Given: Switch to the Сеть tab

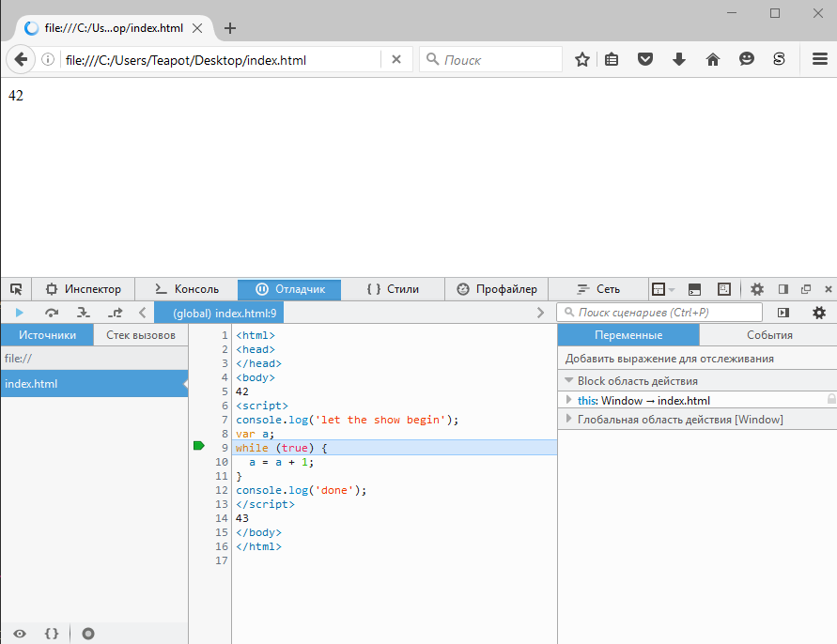Looking at the screenshot, I should (x=598, y=289).
